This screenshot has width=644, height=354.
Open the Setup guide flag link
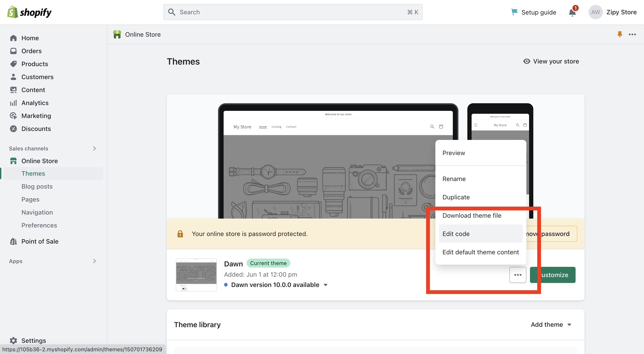click(534, 12)
